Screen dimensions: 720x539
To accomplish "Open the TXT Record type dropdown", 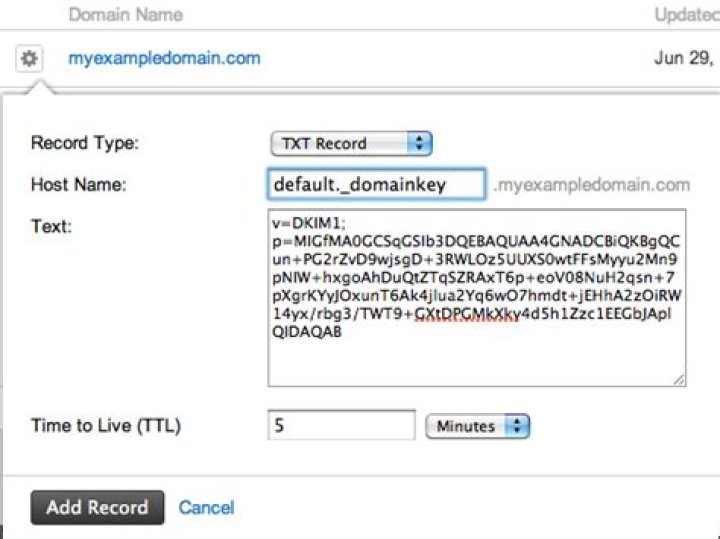I will [x=351, y=143].
